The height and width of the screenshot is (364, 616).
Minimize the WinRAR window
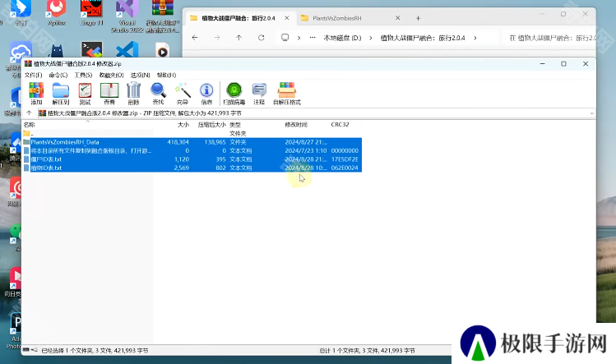point(543,63)
